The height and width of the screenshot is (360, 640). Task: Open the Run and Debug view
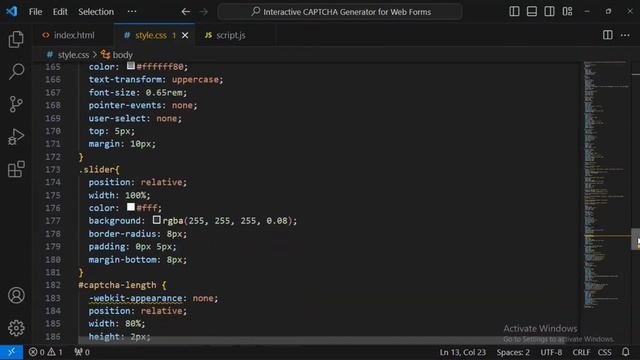(x=16, y=137)
